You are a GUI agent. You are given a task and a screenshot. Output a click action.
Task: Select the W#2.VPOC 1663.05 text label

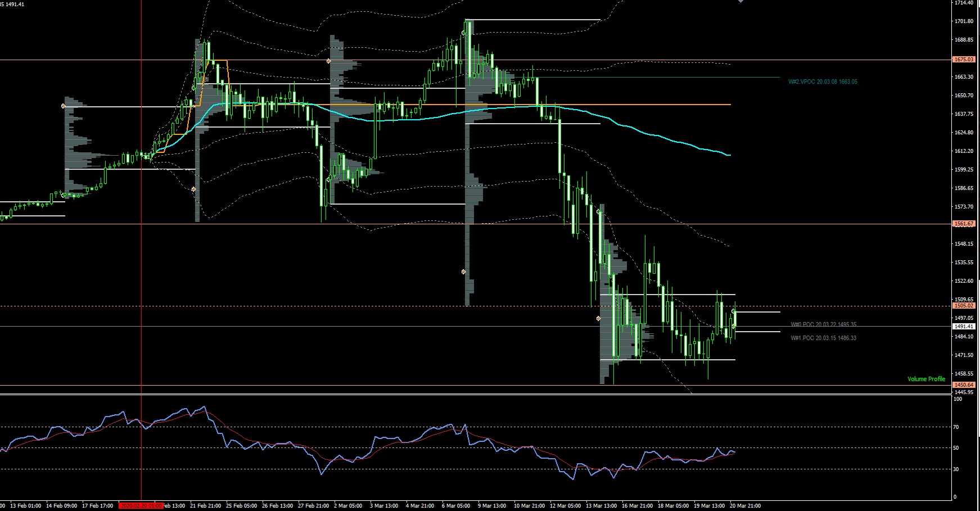[823, 82]
